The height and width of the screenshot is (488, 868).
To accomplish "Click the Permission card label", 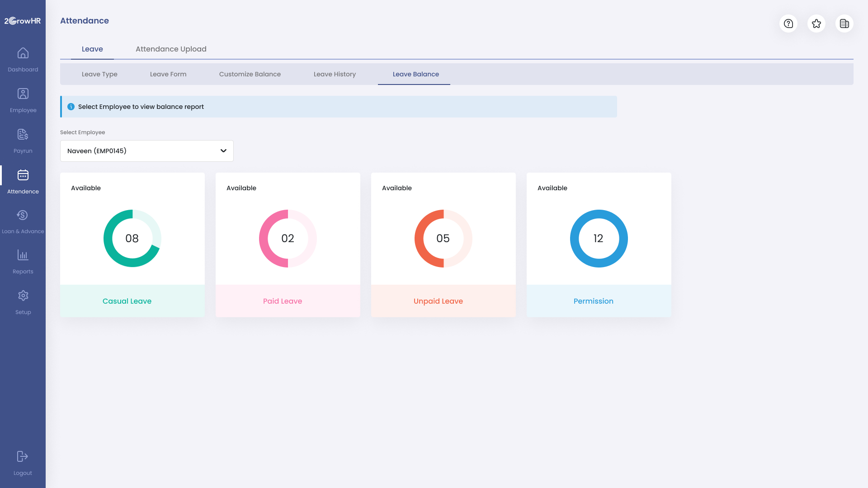I will pyautogui.click(x=594, y=301).
